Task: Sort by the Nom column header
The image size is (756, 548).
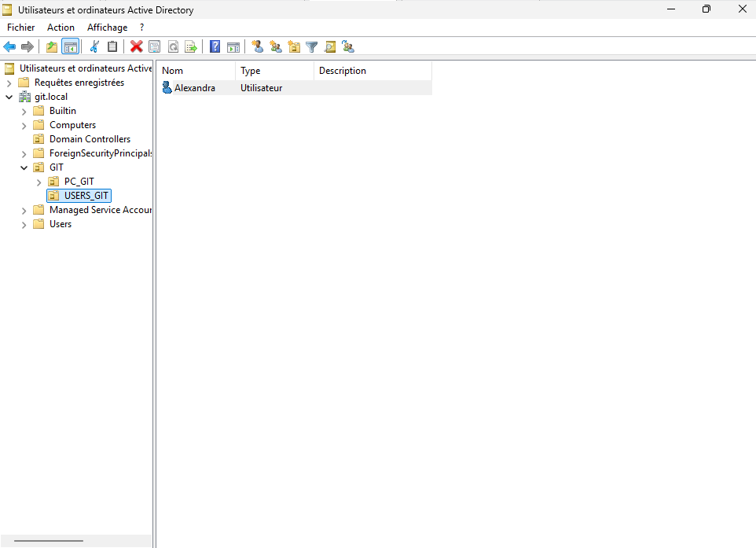Action: point(196,71)
